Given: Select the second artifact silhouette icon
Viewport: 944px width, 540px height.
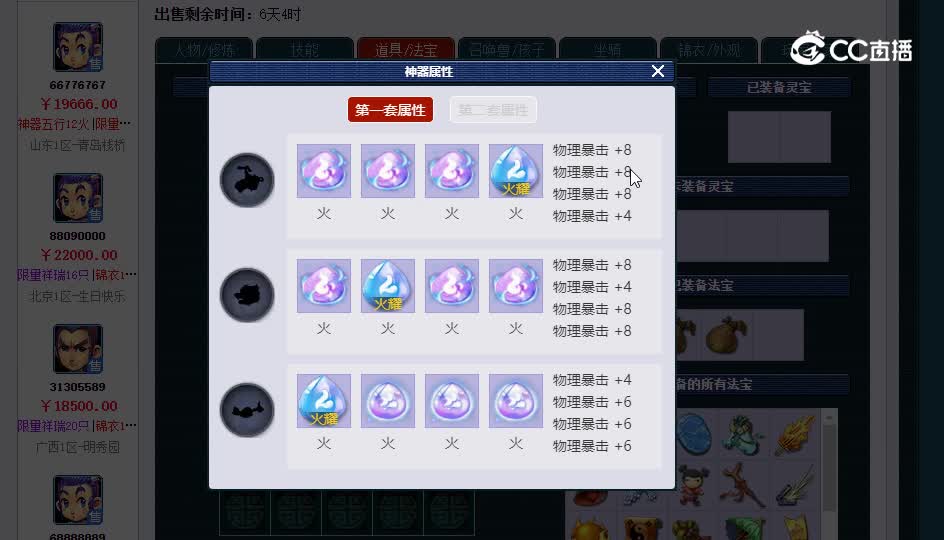Looking at the screenshot, I should (x=247, y=295).
